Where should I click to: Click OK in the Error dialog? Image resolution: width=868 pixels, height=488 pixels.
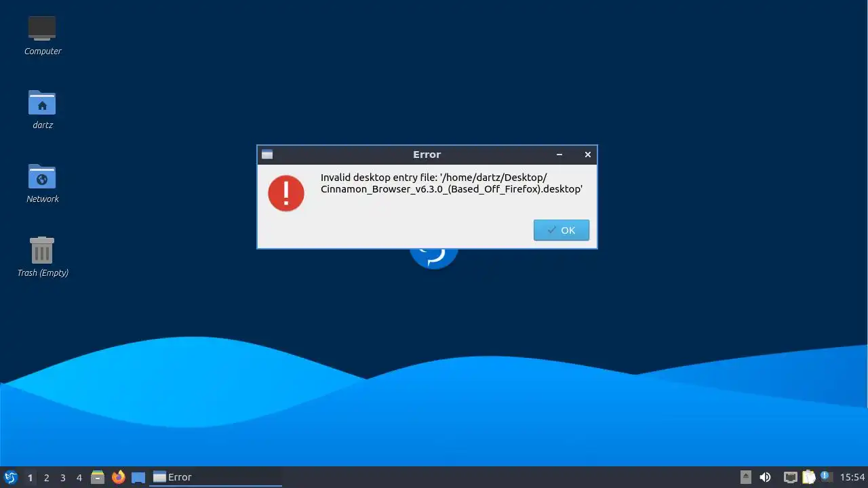tap(561, 230)
